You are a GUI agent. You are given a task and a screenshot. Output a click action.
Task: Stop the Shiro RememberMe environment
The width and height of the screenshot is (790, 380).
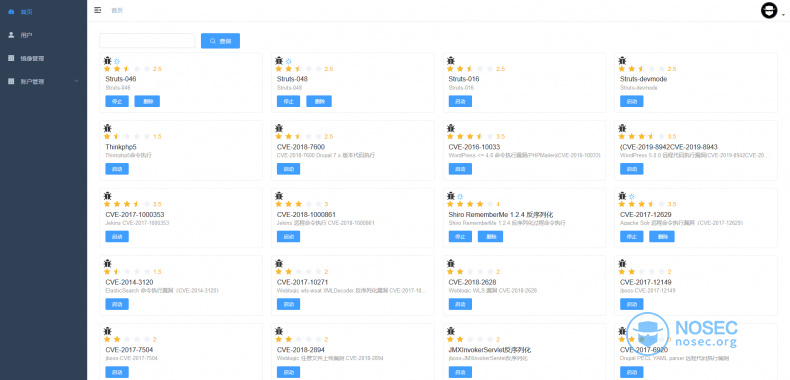pyautogui.click(x=460, y=236)
